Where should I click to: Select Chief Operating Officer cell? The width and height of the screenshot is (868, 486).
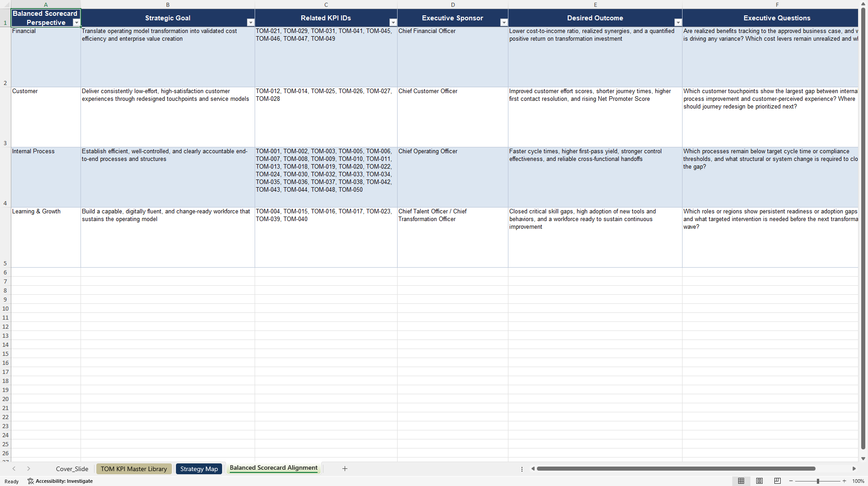click(453, 177)
